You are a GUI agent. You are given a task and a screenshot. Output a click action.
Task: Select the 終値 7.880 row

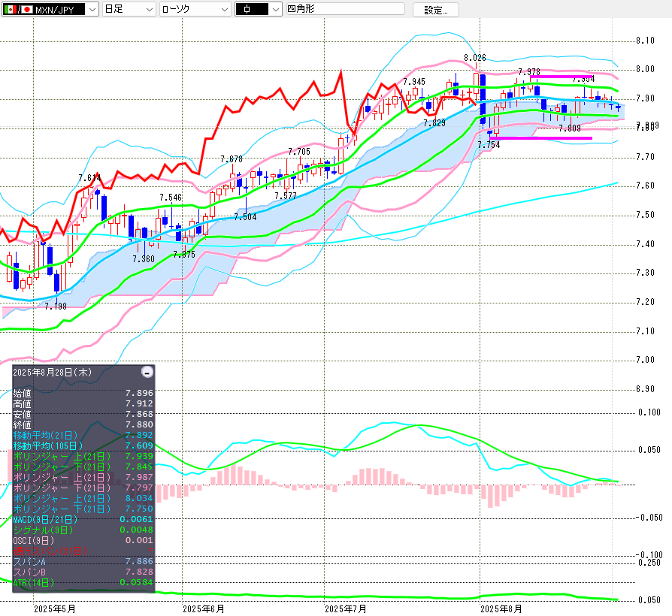click(x=83, y=424)
